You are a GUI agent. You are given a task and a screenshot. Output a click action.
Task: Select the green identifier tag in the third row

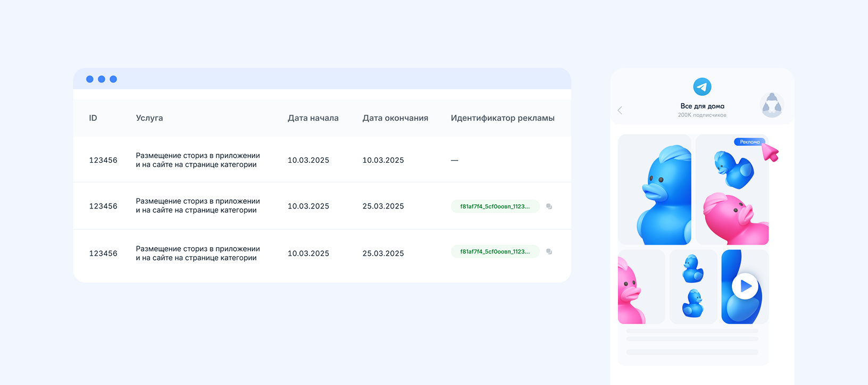coord(495,252)
